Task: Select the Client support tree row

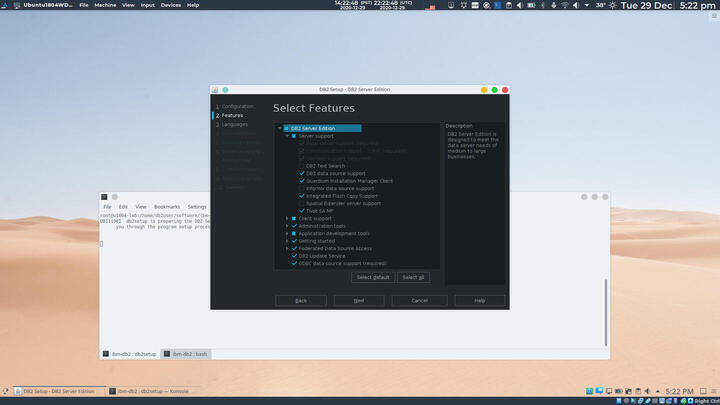Action: click(x=315, y=219)
